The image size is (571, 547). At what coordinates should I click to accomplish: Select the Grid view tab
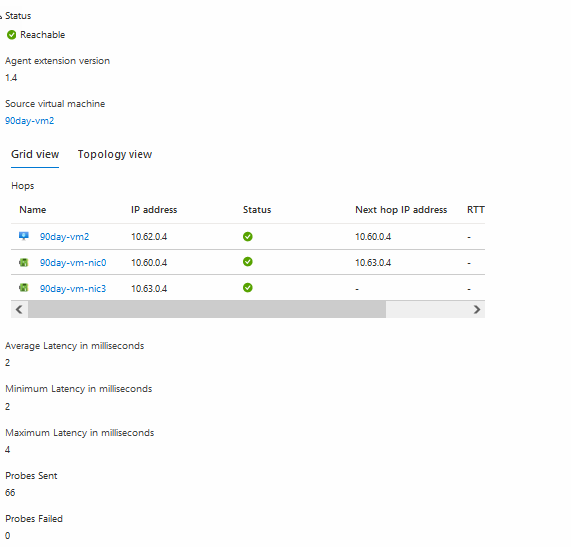(35, 154)
